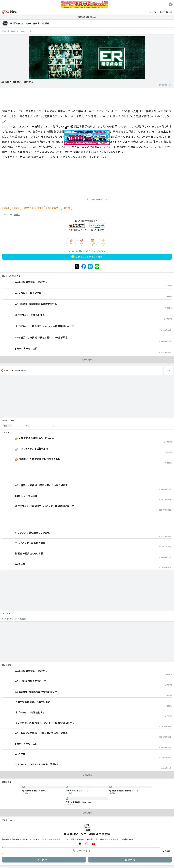Share the article on Facebook
174x868 pixels.
point(84,266)
